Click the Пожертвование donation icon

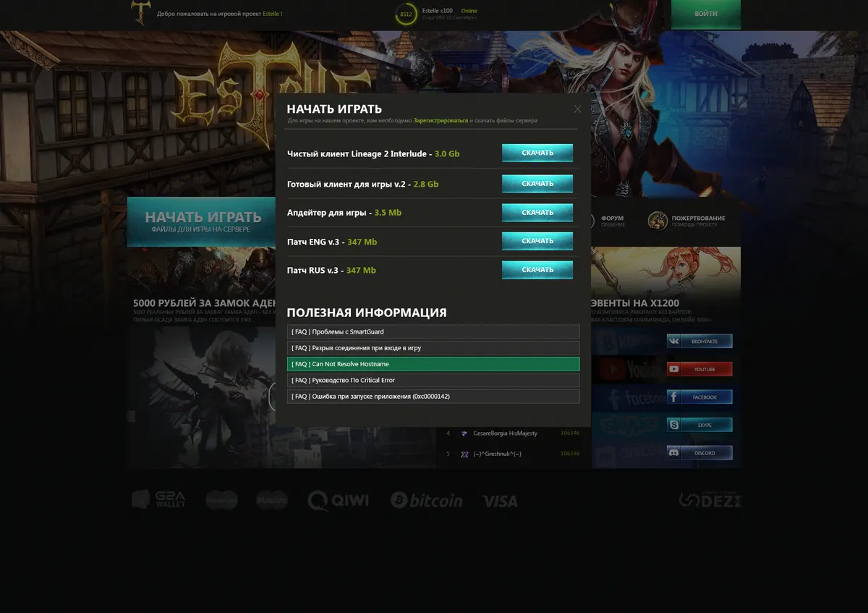coord(658,221)
